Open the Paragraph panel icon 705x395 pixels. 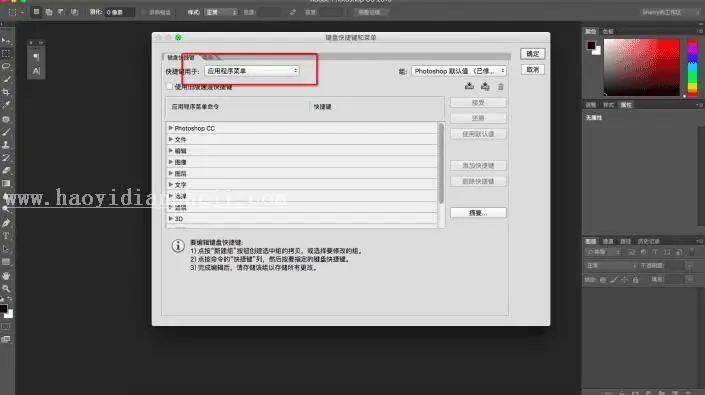pyautogui.click(x=36, y=57)
